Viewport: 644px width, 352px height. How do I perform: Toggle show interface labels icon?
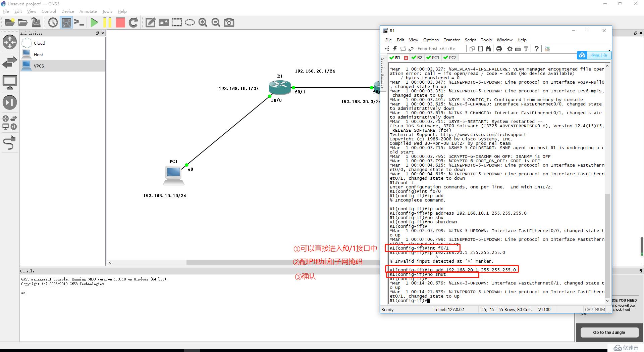pos(66,23)
